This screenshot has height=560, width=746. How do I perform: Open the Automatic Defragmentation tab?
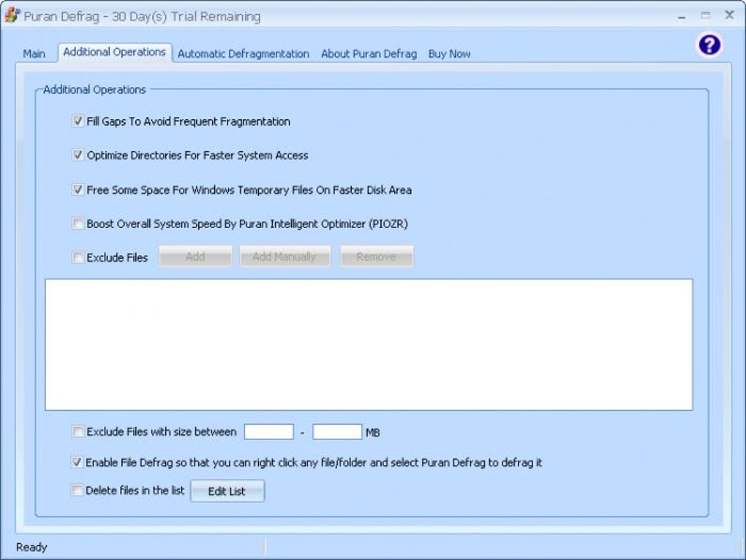point(243,53)
